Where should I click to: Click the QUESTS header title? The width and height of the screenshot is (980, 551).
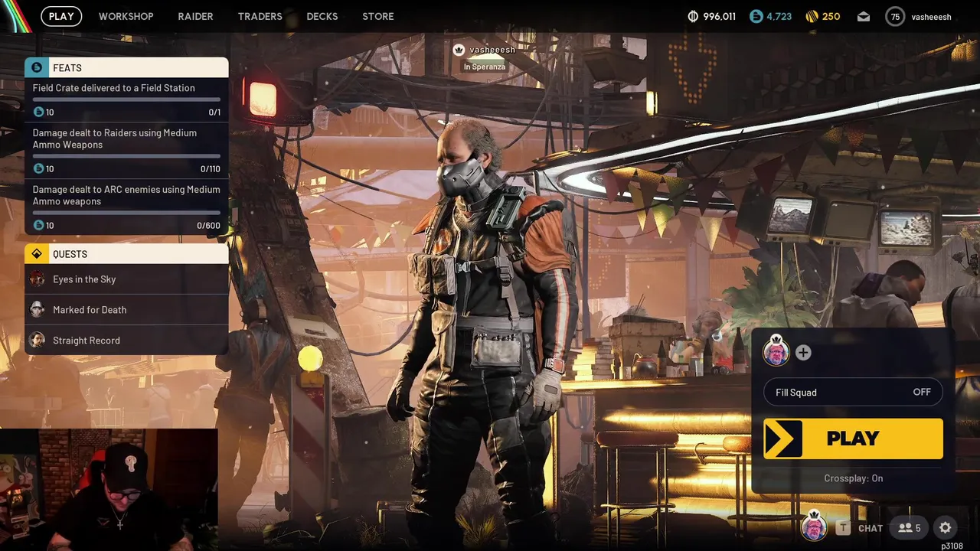click(70, 254)
